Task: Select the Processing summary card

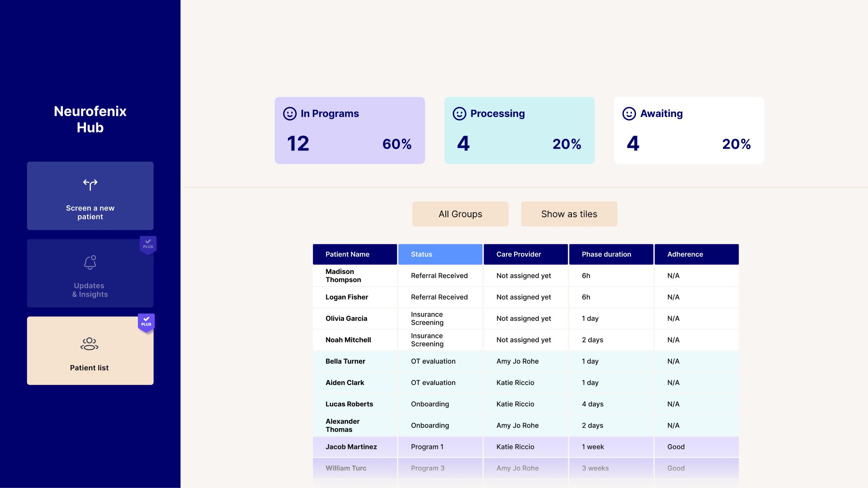Action: click(519, 130)
